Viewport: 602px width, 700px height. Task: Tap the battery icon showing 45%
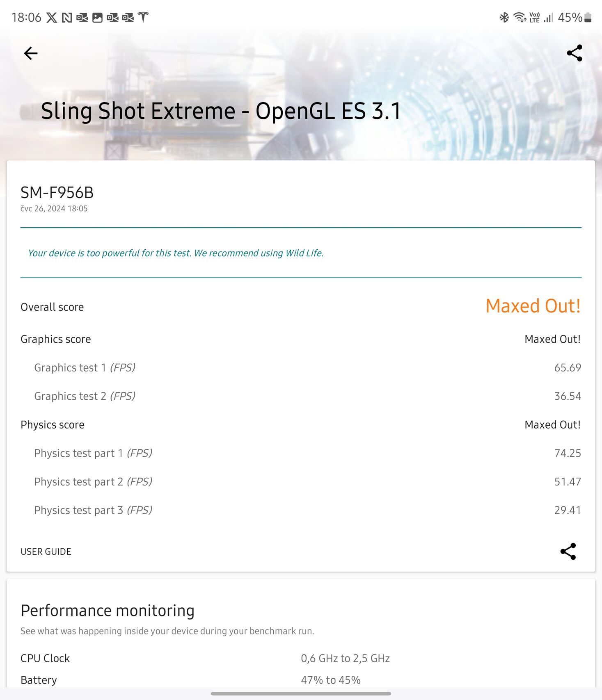pos(588,18)
